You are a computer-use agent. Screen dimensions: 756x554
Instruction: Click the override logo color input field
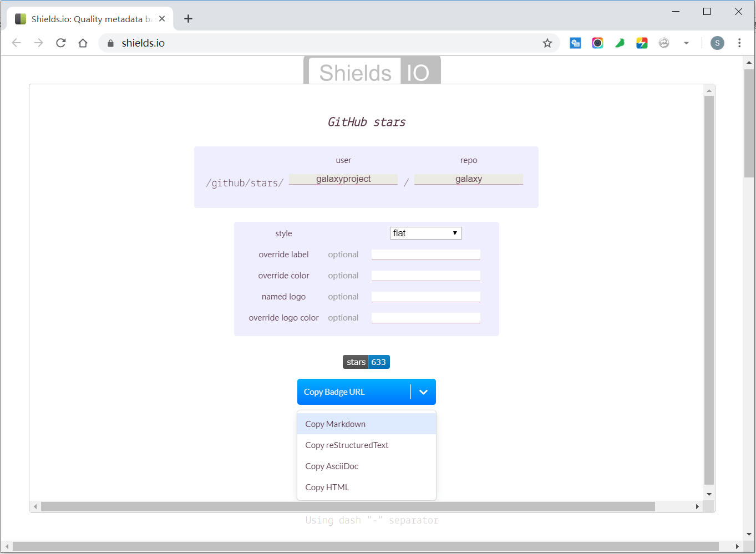(x=426, y=318)
